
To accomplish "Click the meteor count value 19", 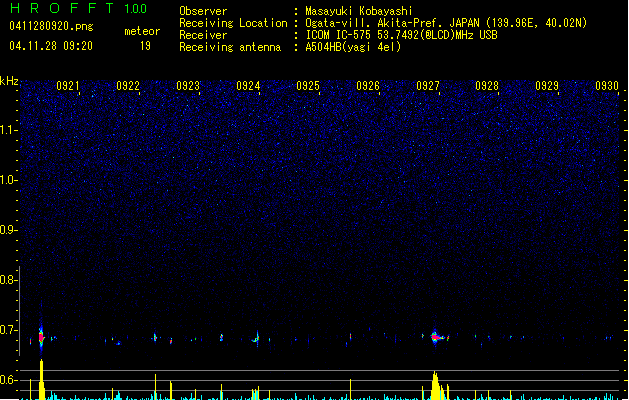I will 145,46.
